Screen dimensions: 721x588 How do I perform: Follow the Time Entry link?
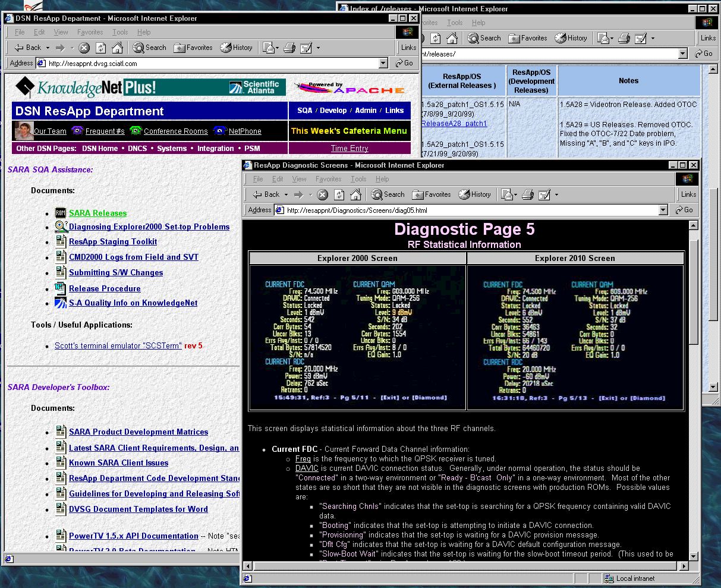[350, 148]
